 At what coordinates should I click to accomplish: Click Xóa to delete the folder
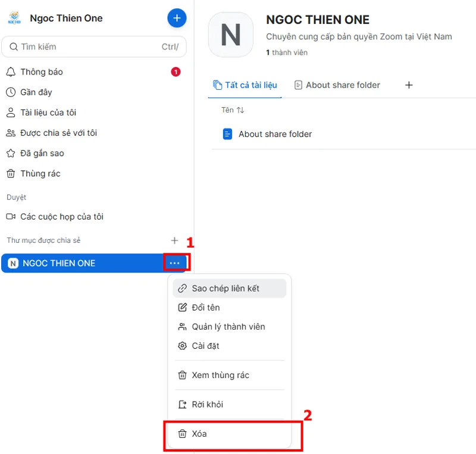199,434
